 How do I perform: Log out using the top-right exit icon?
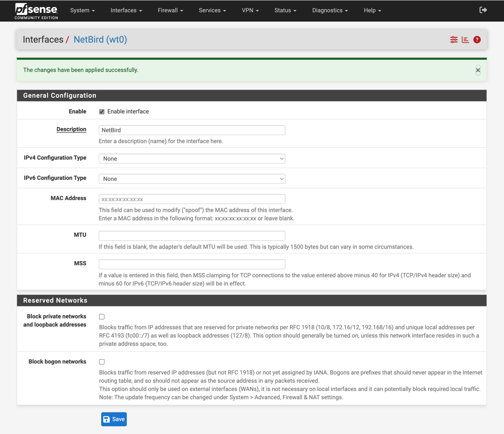point(483,9)
